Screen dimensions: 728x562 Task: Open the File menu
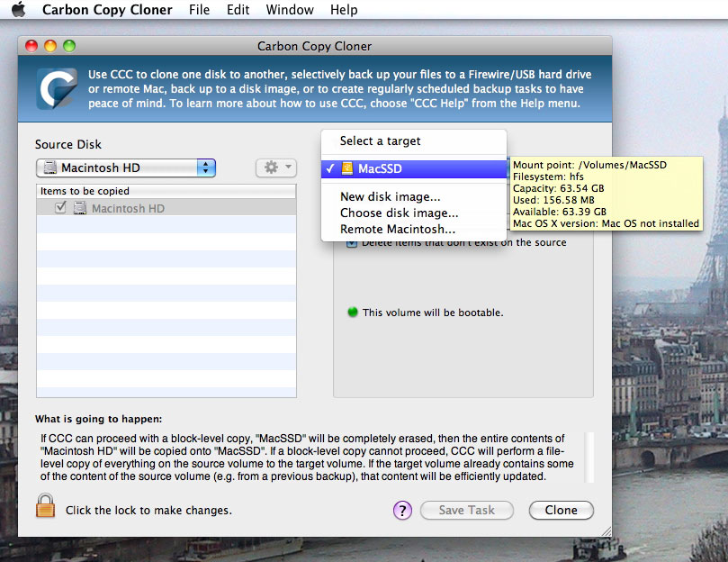point(199,10)
